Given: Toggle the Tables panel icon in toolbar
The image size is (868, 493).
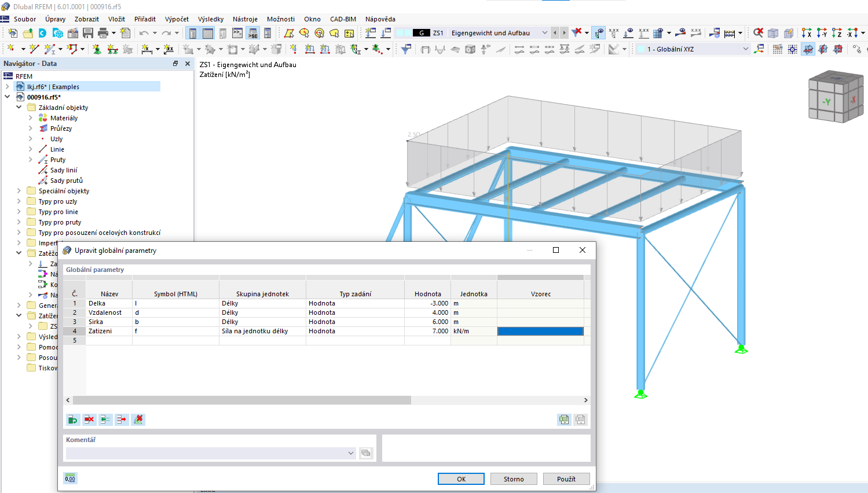Looking at the screenshot, I should coord(207,33).
